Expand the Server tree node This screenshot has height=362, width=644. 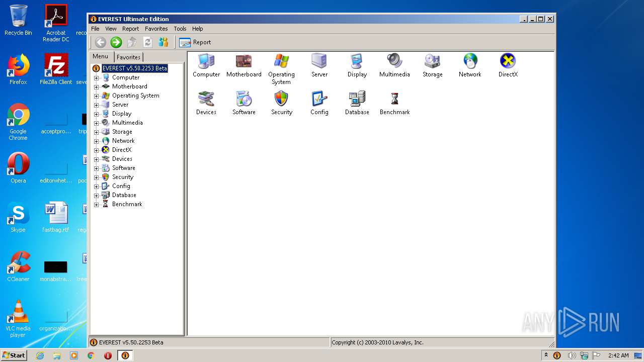click(x=97, y=105)
